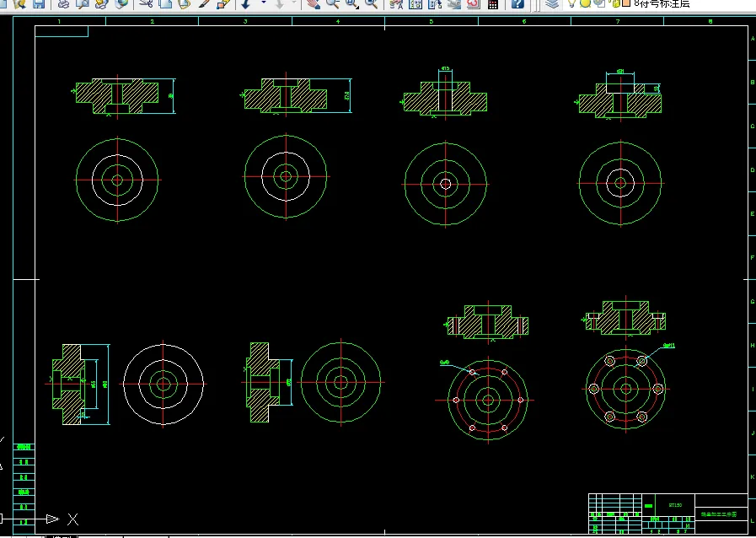
Task: Click zone label 4 on the top border
Action: (x=337, y=21)
